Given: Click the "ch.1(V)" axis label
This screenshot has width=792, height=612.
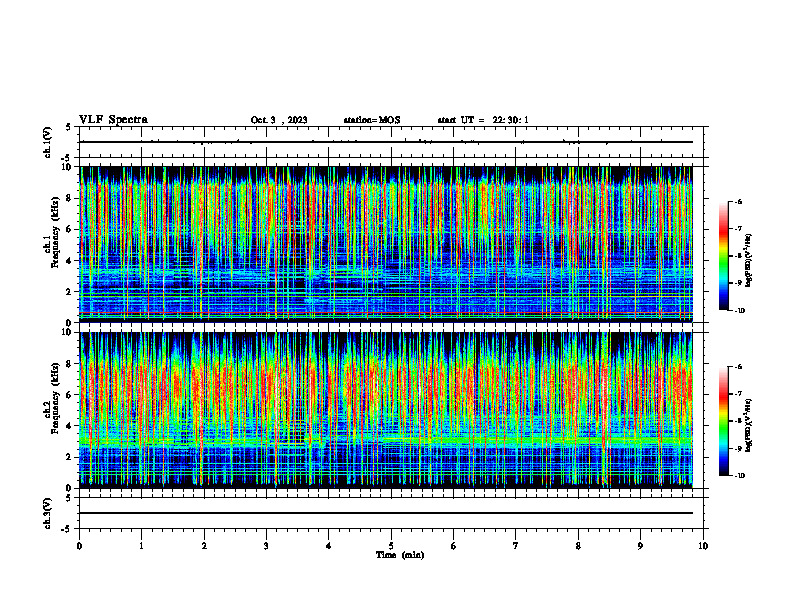Looking at the screenshot, I should point(48,142).
